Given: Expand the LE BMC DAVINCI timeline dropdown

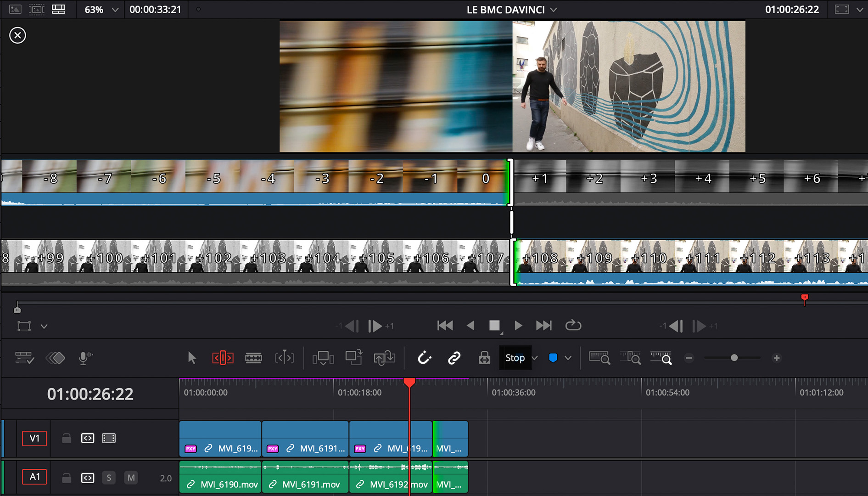Looking at the screenshot, I should (554, 10).
